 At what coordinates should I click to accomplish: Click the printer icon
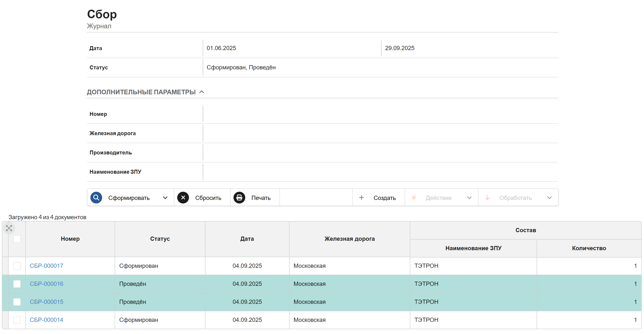click(239, 198)
